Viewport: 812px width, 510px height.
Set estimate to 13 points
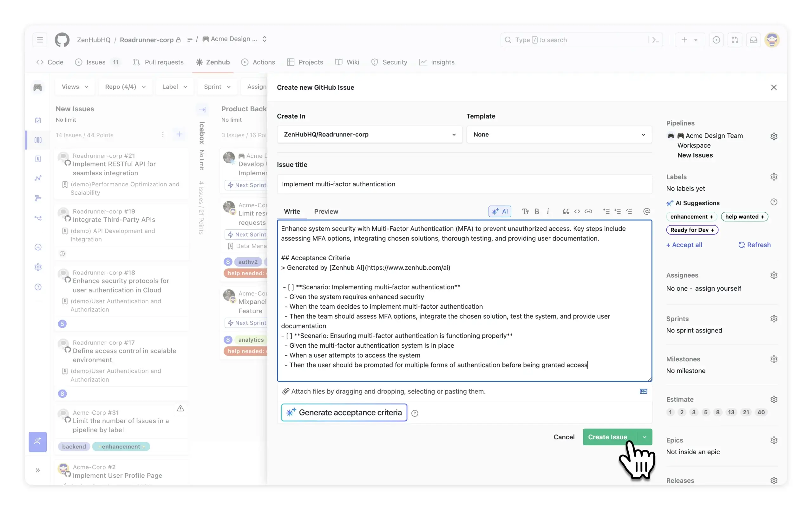click(731, 412)
